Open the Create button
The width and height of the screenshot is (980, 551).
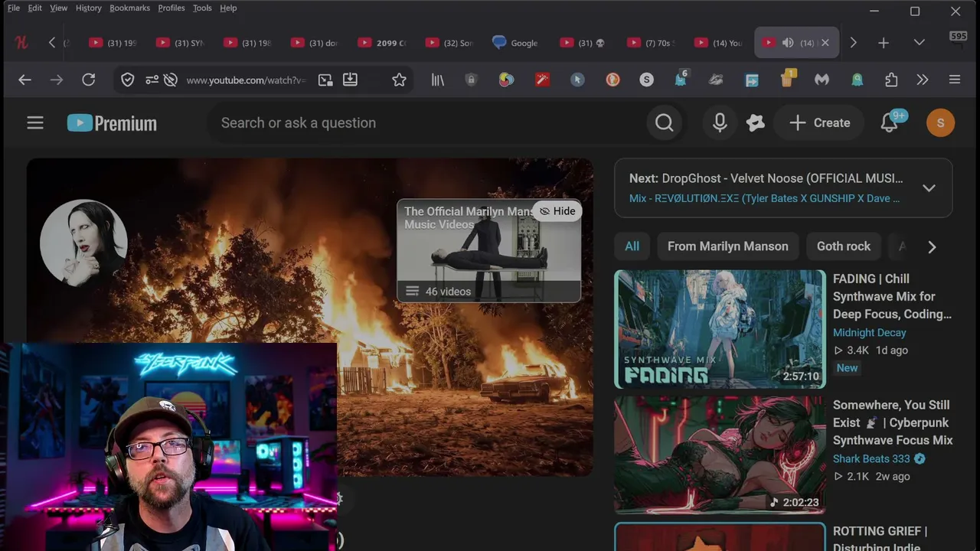819,122
